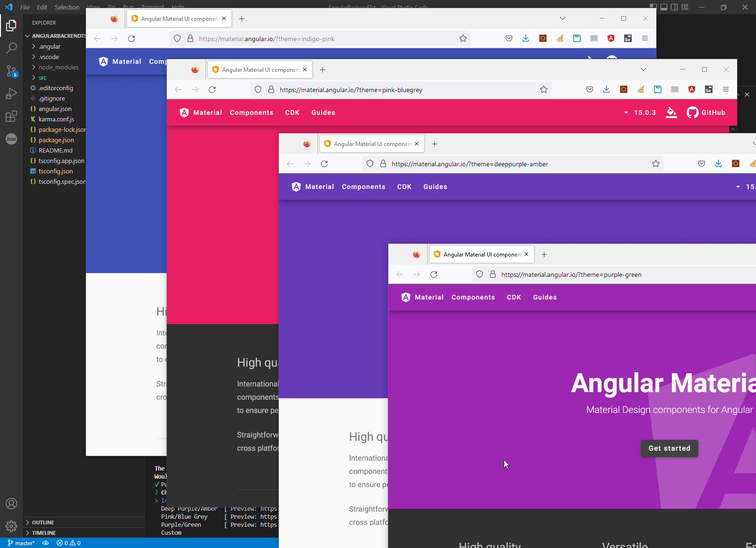Open the Source Control view showing 6 changes

point(11,71)
